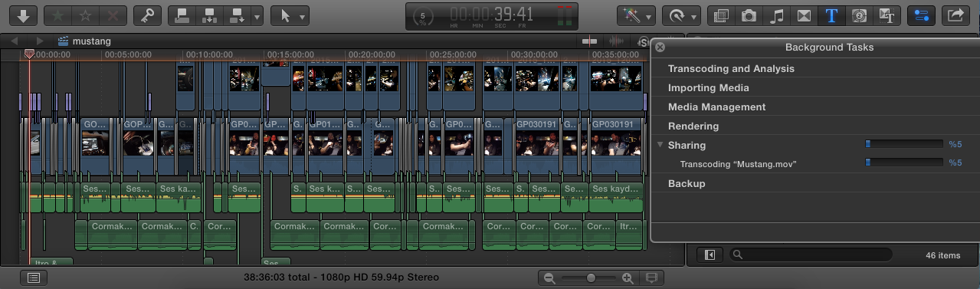Open the Effects Browser
The width and height of the screenshot is (980, 289).
point(721,15)
